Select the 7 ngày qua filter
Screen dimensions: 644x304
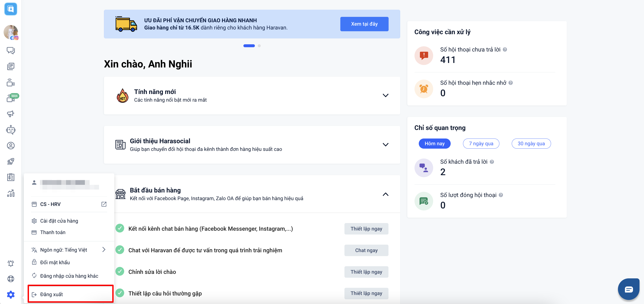click(481, 143)
